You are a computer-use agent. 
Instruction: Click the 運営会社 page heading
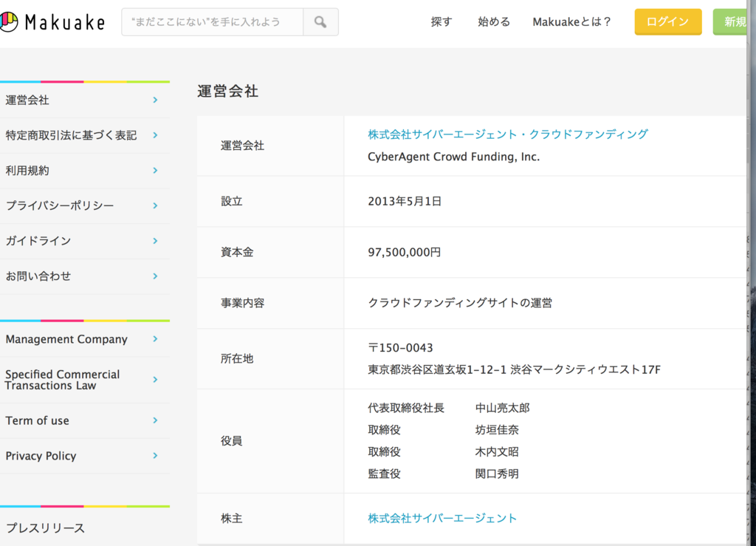tap(227, 91)
